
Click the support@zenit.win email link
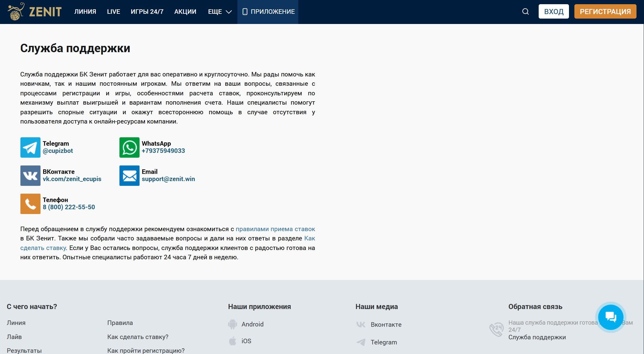(168, 179)
